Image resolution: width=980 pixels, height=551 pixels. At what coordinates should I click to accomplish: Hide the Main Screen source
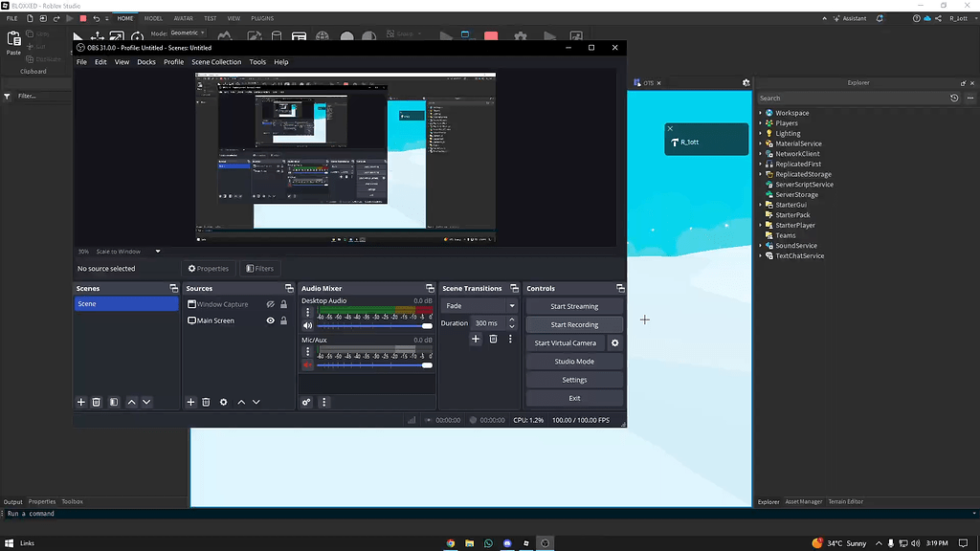(271, 320)
